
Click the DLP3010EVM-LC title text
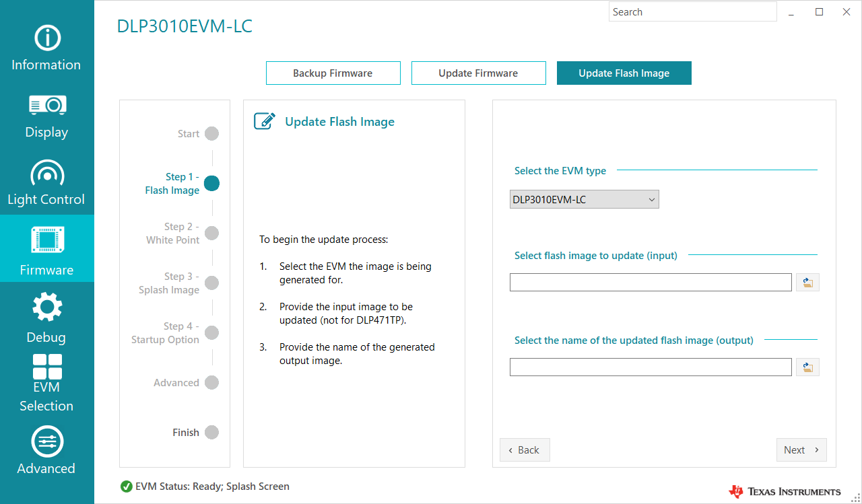(x=185, y=26)
